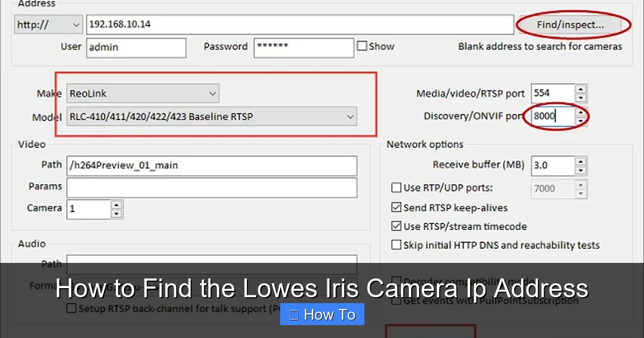Click the Find/inspect... button
The width and height of the screenshot is (644, 338).
point(570,25)
